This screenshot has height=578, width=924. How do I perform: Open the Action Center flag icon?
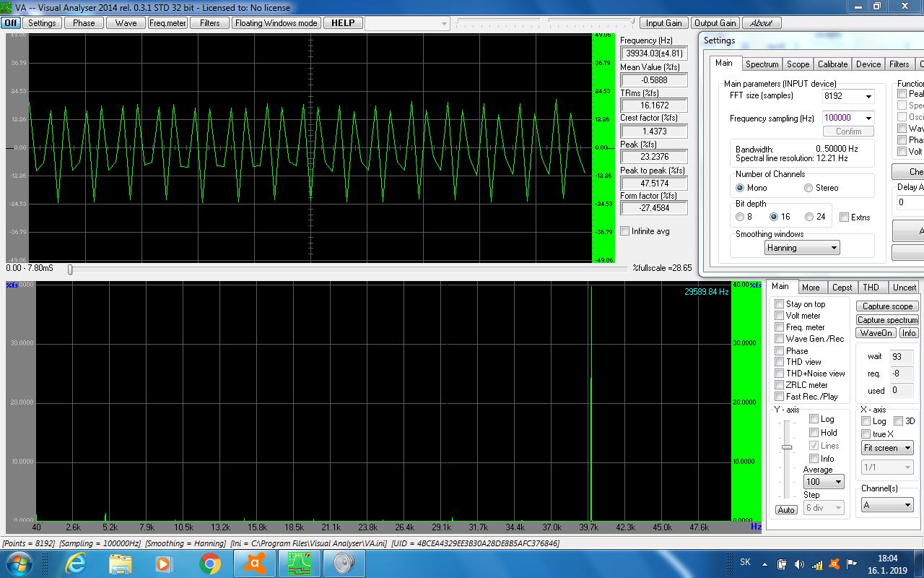pyautogui.click(x=852, y=564)
